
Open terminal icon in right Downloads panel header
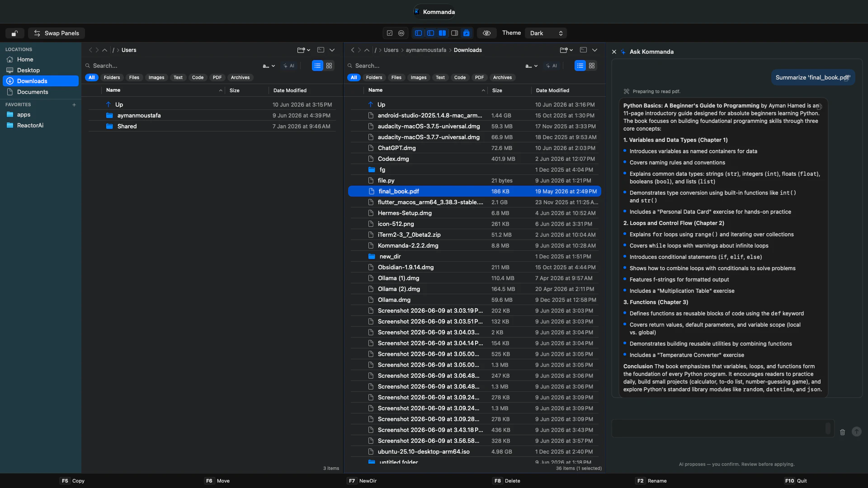(583, 50)
